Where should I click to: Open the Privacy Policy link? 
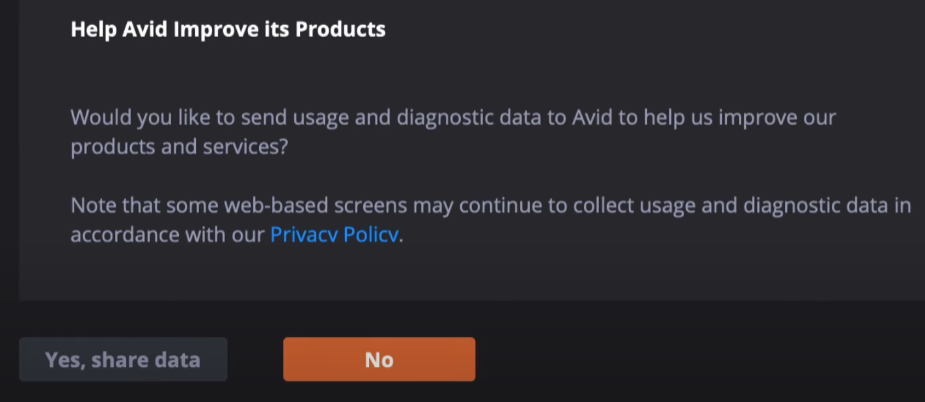335,236
